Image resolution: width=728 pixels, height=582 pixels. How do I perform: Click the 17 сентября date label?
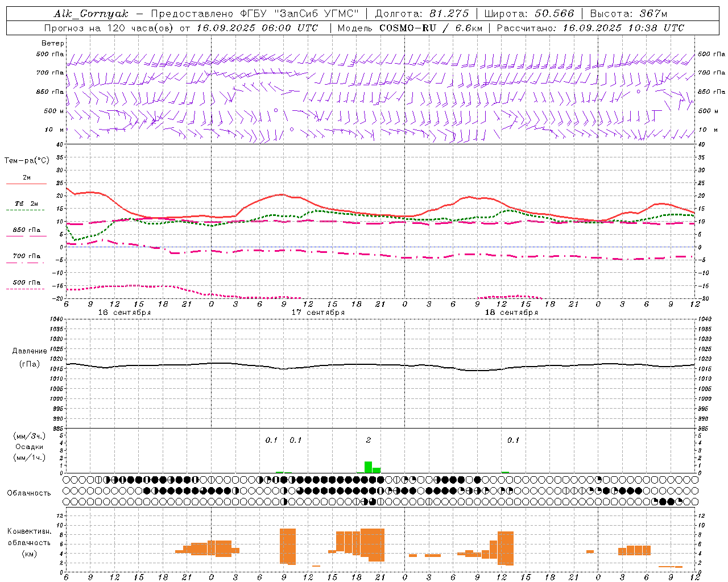pyautogui.click(x=318, y=313)
